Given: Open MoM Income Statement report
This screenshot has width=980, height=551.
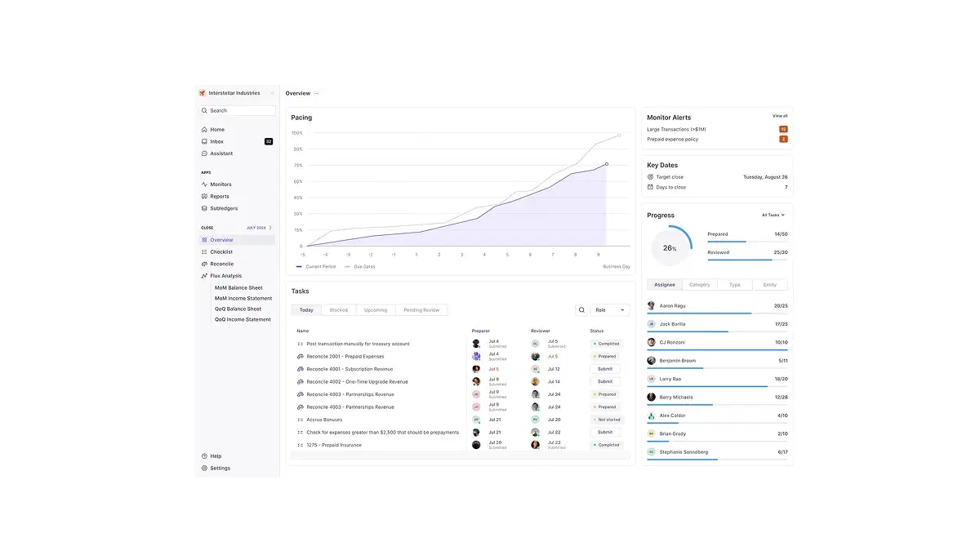Looking at the screenshot, I should [x=243, y=299].
